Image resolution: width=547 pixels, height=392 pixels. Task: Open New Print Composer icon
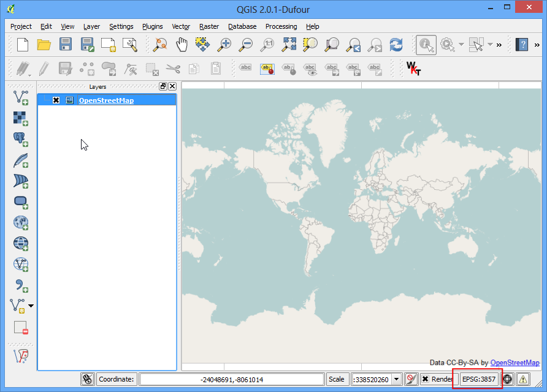[108, 45]
